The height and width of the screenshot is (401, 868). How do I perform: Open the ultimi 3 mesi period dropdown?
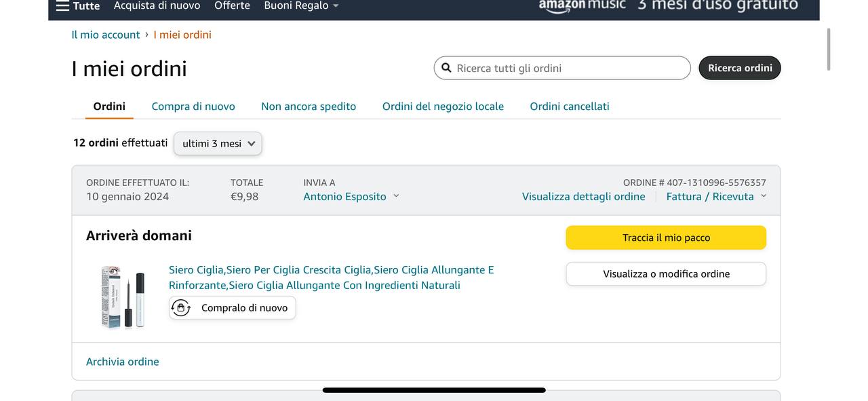pyautogui.click(x=218, y=144)
